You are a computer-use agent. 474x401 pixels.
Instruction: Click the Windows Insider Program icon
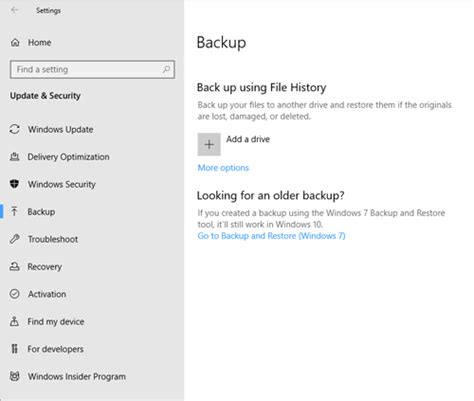point(14,376)
